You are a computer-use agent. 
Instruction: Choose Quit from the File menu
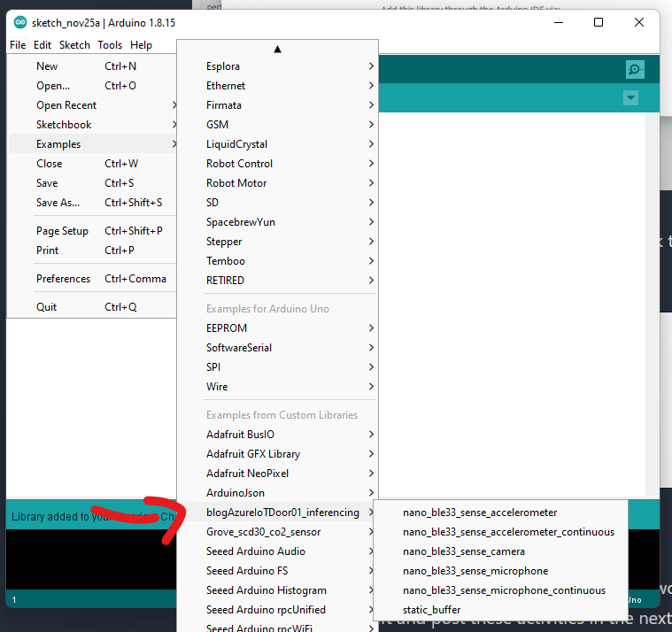coord(92,307)
